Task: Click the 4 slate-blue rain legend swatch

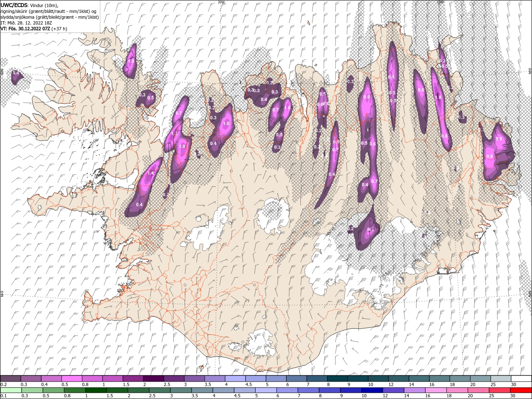Action: (223, 390)
